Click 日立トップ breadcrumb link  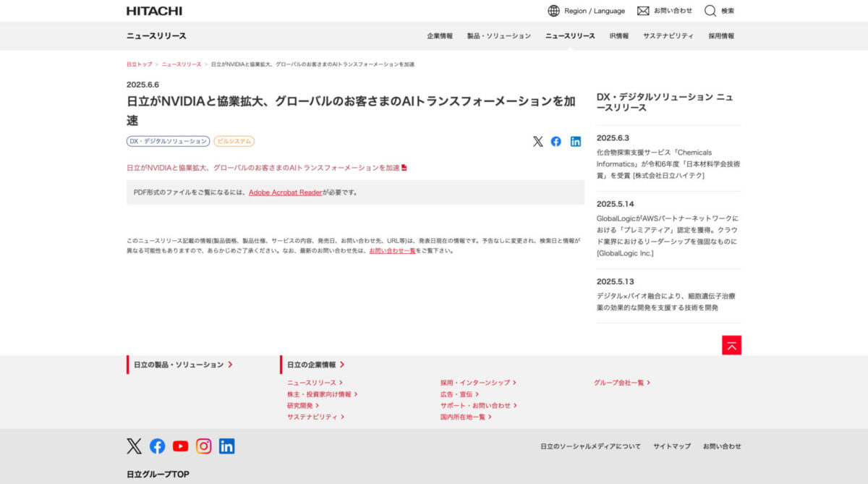(139, 64)
